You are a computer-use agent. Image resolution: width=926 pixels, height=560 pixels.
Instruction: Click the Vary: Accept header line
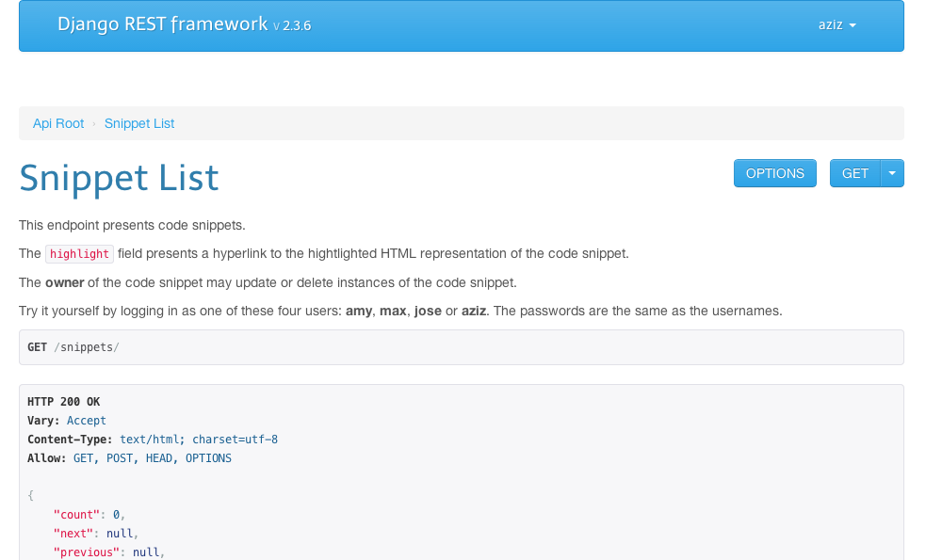point(67,421)
